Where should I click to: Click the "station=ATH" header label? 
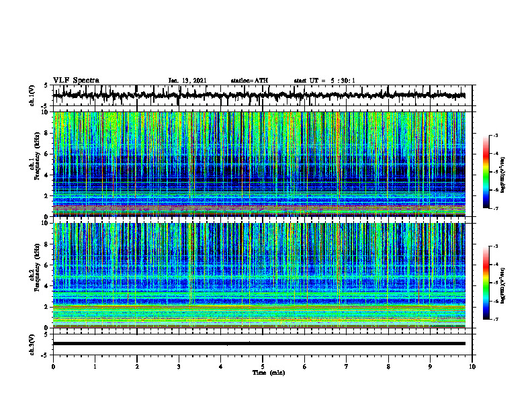249,81
